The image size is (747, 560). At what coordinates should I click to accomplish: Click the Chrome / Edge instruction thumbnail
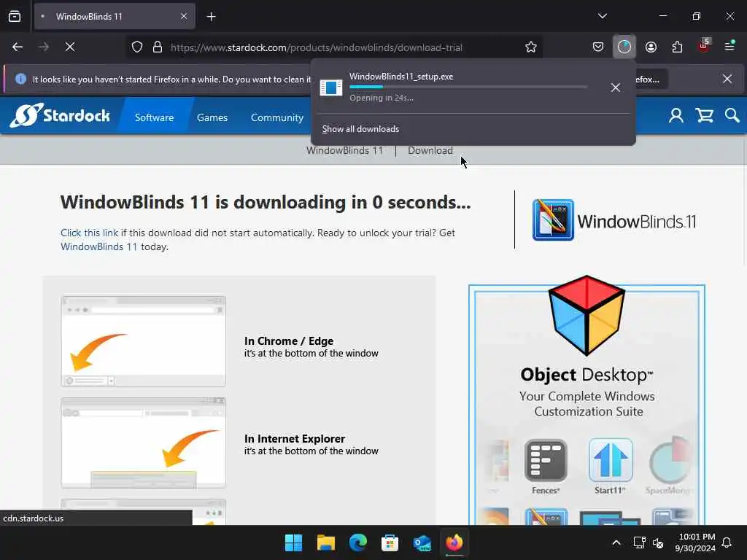tap(144, 341)
